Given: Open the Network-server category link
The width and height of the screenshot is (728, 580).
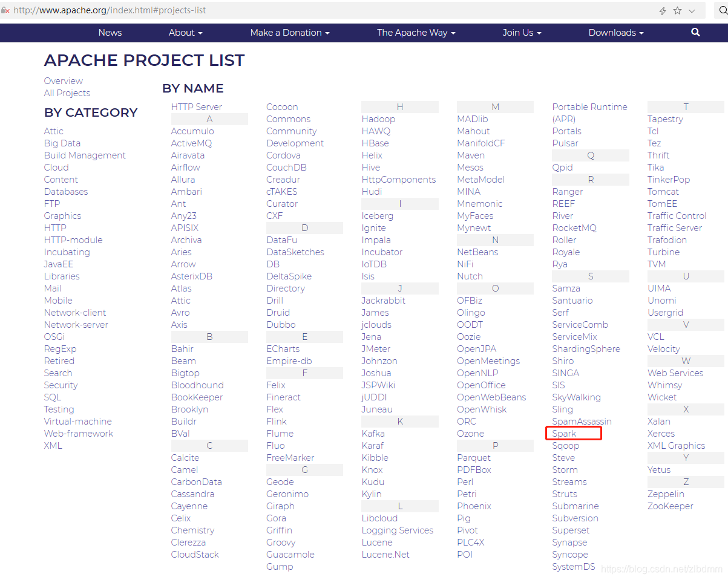Looking at the screenshot, I should 76,325.
